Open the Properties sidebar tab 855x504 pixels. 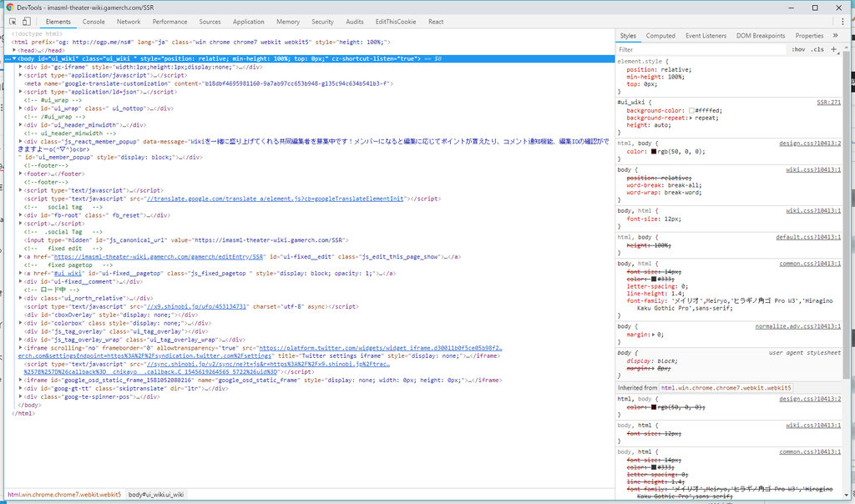(809, 36)
